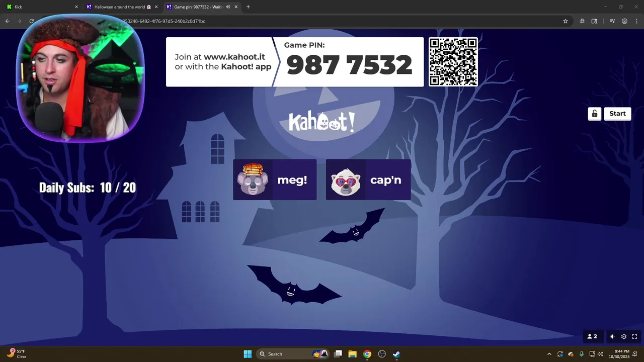Close the Game pin tab
Image resolution: width=644 pixels, height=362 pixels.
236,7
